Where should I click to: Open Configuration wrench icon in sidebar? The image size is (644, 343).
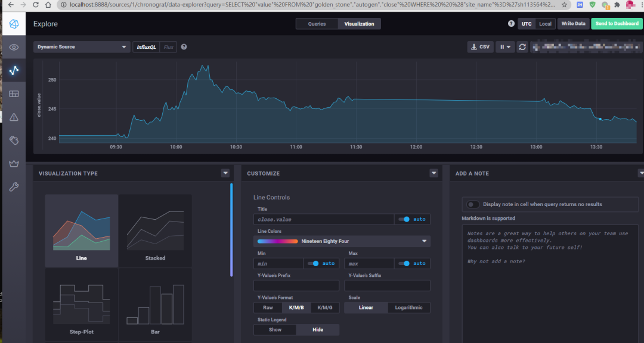14,186
